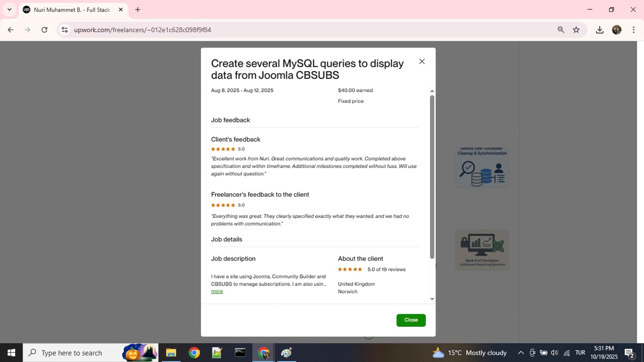Click the "Fixed price" label
Viewport: 644px width, 362px height.
click(351, 101)
